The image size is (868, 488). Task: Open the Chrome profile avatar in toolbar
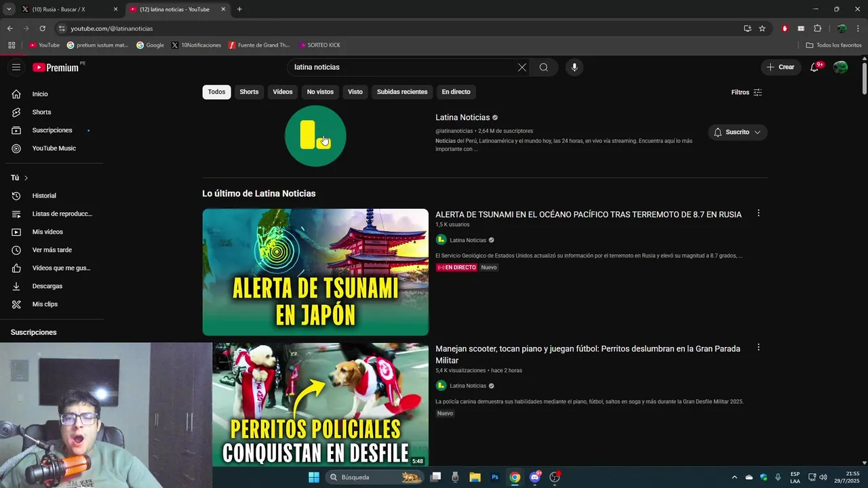(842, 28)
